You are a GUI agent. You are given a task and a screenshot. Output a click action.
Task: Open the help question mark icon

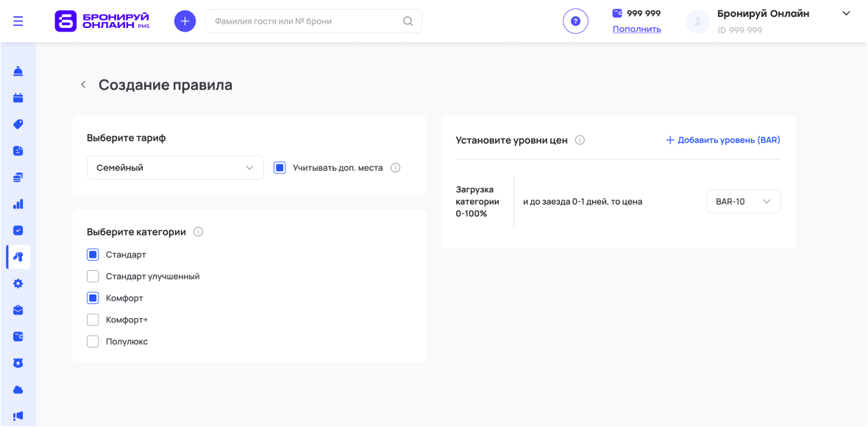575,21
